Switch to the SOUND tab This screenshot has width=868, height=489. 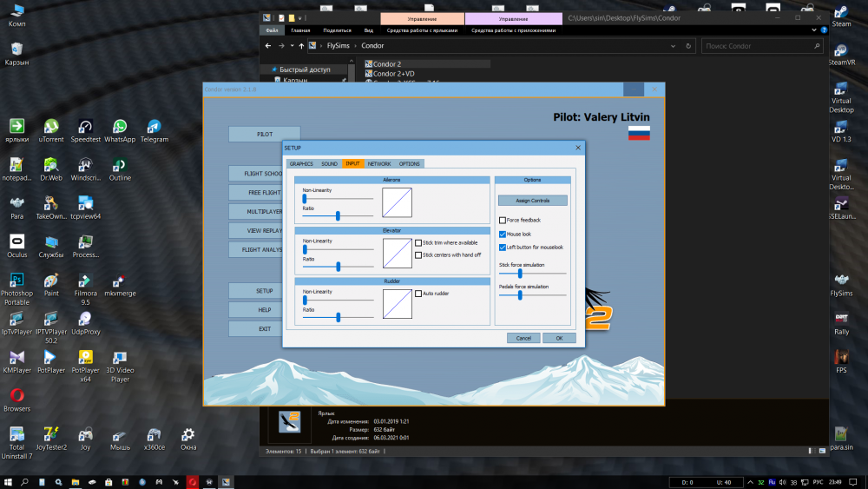point(329,163)
